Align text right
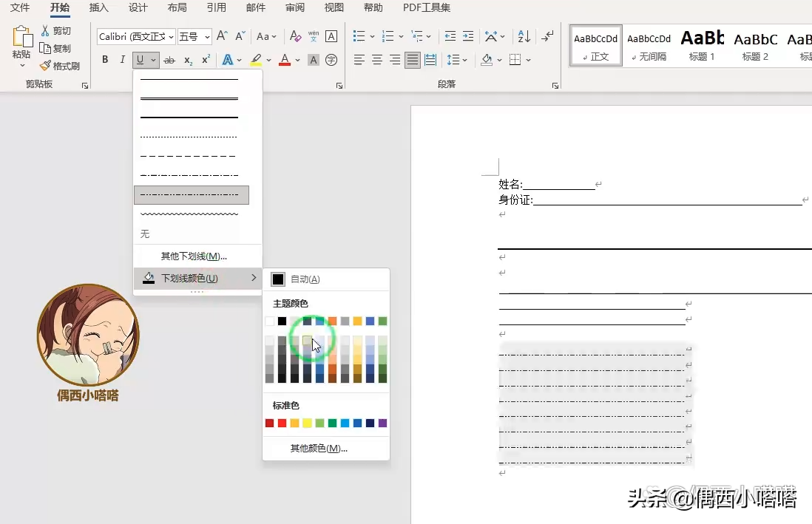 point(395,60)
